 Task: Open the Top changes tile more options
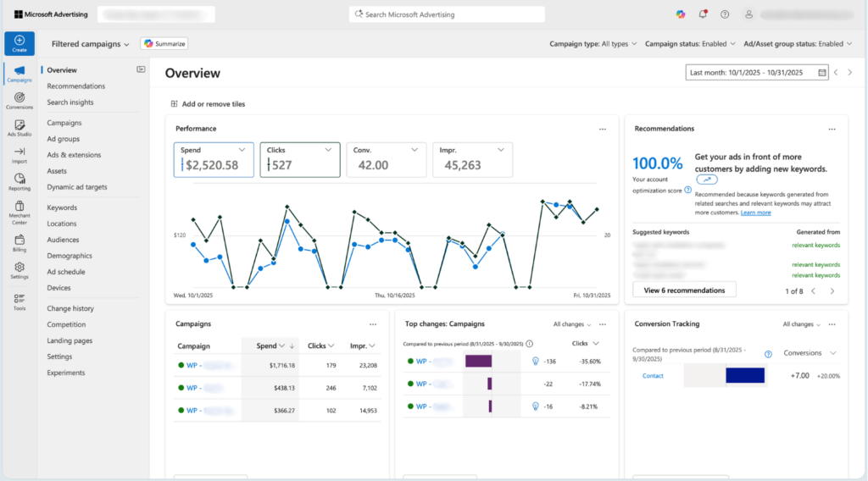[x=603, y=324]
